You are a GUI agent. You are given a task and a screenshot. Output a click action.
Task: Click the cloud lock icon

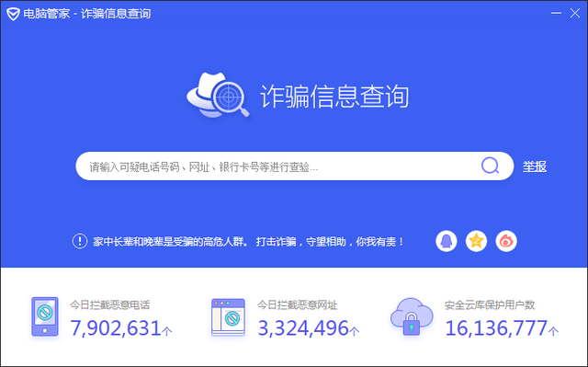412,316
